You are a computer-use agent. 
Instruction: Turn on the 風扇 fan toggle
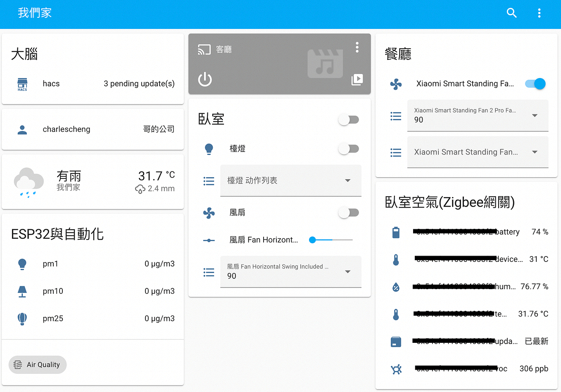[x=348, y=212]
